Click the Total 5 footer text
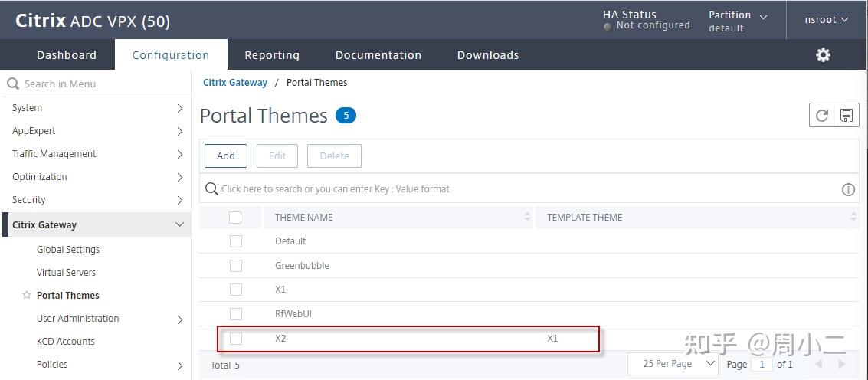The height and width of the screenshot is (380, 868). tap(225, 365)
